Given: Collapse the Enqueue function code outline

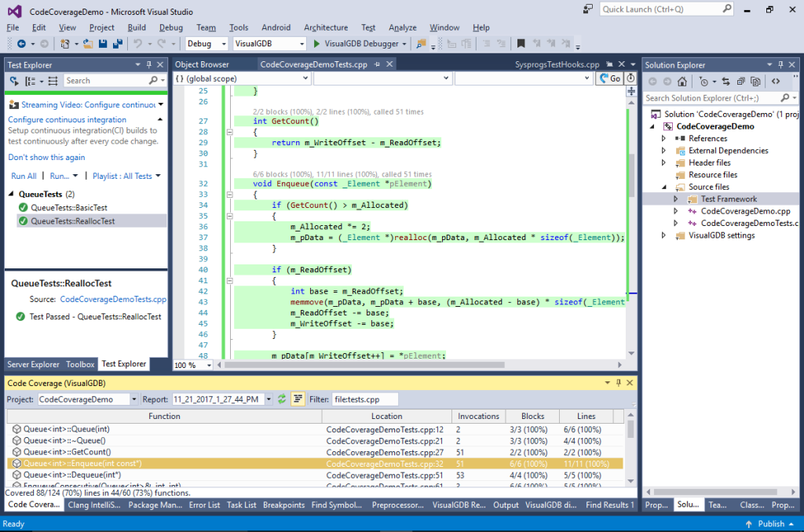Looking at the screenshot, I should coord(230,195).
